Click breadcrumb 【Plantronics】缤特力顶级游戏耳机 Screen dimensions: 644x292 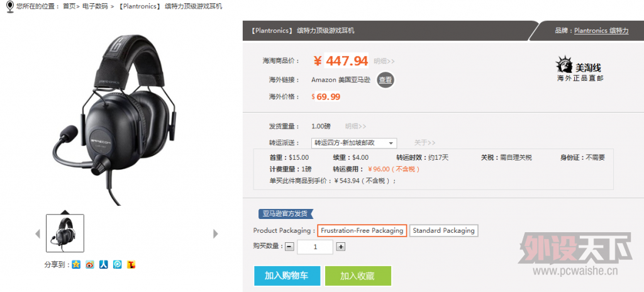pos(170,6)
